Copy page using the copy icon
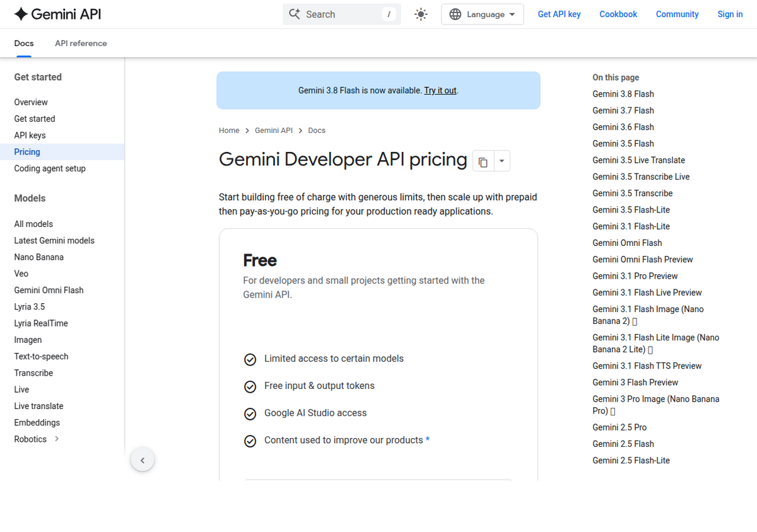The width and height of the screenshot is (757, 532). click(483, 161)
